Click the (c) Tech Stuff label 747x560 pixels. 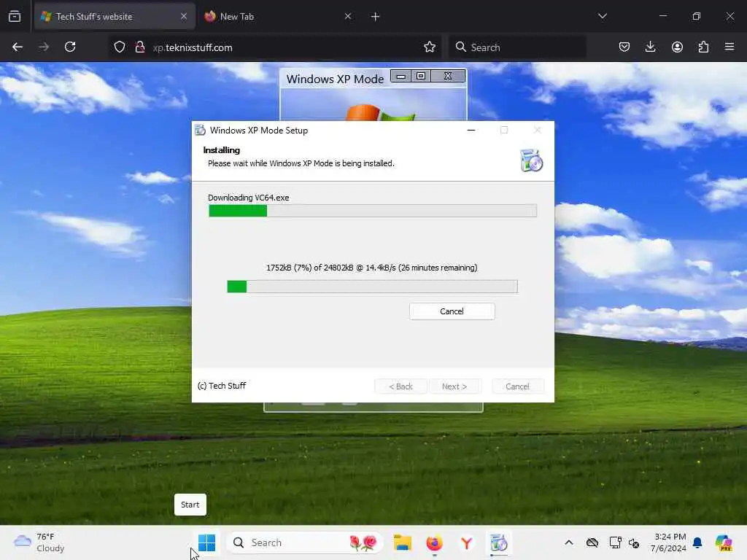[x=222, y=386]
